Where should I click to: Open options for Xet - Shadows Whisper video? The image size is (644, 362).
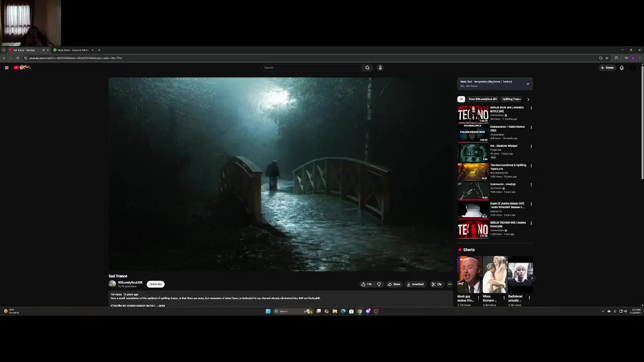pos(531,146)
